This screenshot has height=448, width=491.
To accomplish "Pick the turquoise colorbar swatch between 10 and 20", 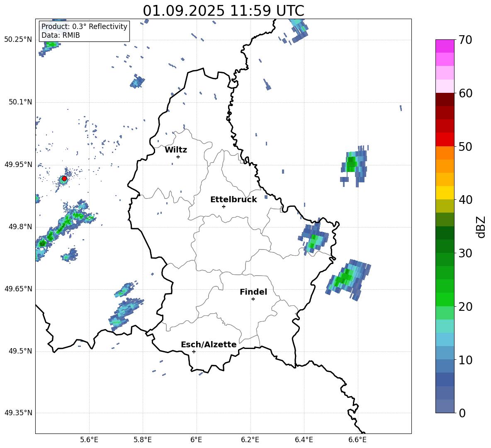I will click(x=445, y=326).
